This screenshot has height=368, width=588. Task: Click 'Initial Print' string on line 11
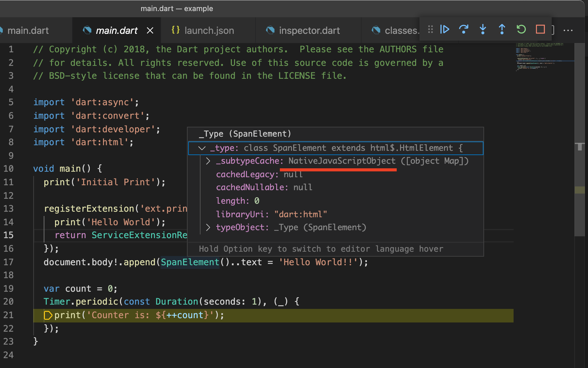click(x=116, y=182)
